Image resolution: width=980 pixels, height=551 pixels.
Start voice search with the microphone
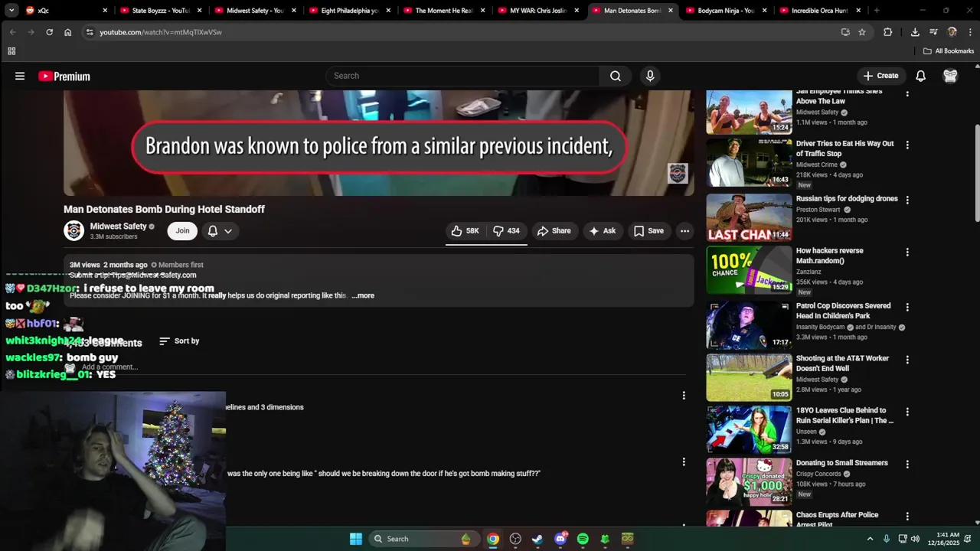(650, 76)
